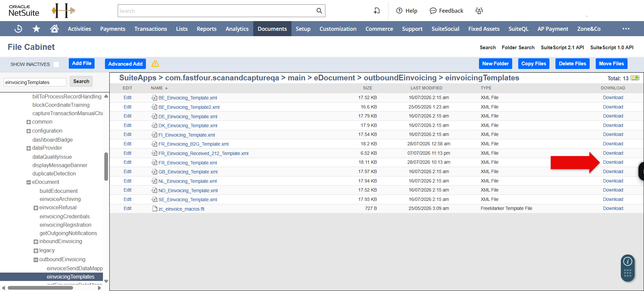The height and width of the screenshot is (291, 644).
Task: Click the BE_Einvoicing_Template.xml file icon
Action: click(154, 98)
